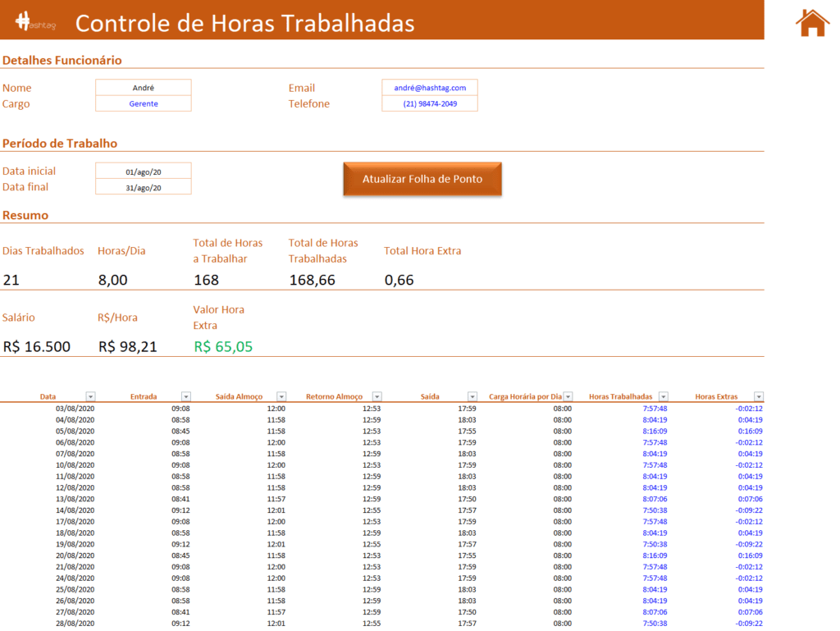Click the Hashtag logo in the header
The width and height of the screenshot is (840, 631).
tap(35, 22)
